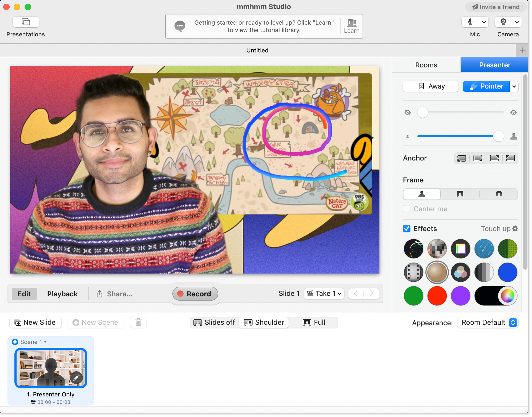532x417 pixels.
Task: Click the small presenter size icon
Action: (x=408, y=136)
